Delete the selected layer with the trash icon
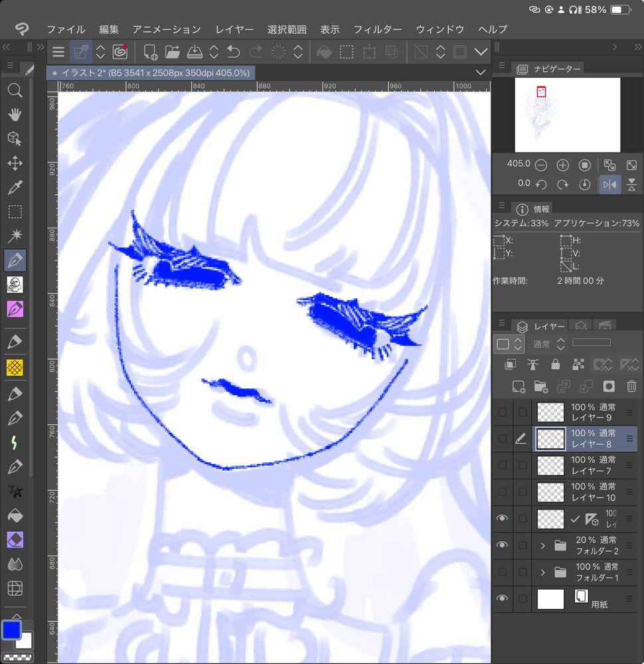 [631, 386]
